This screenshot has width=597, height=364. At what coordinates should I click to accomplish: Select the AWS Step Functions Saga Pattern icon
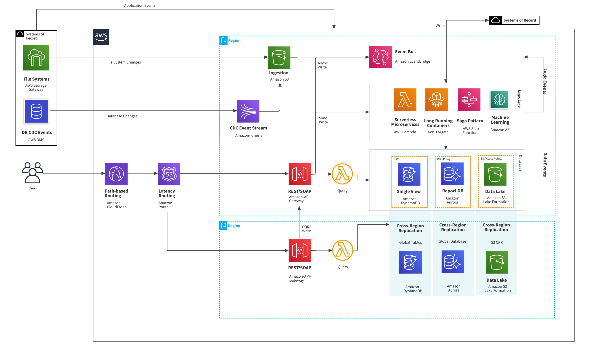pyautogui.click(x=469, y=99)
